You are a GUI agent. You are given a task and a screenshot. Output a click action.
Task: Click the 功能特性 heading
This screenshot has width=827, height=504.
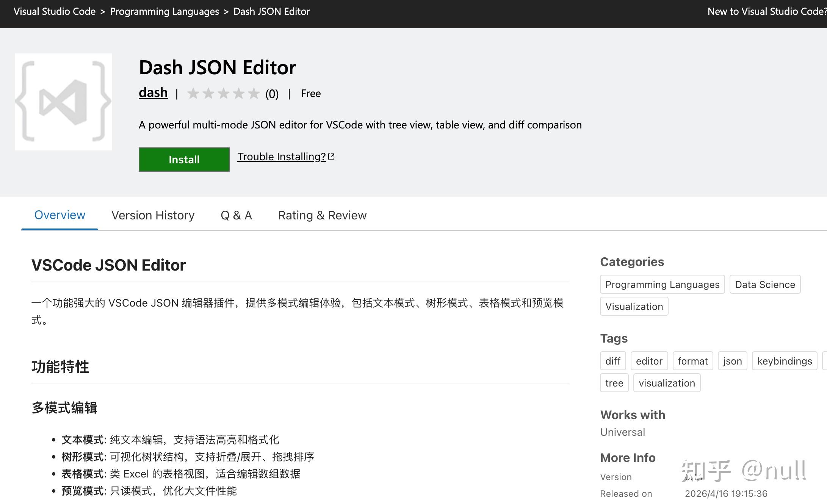click(x=60, y=367)
